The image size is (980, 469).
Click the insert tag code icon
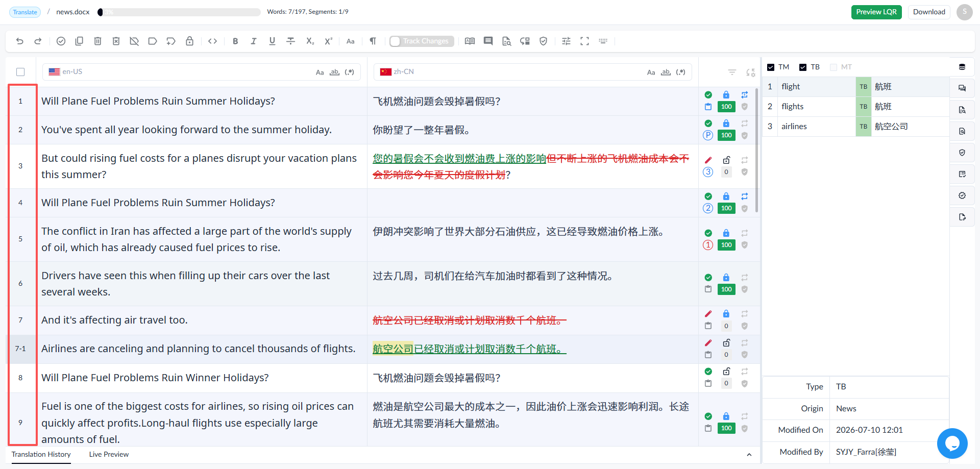point(213,41)
